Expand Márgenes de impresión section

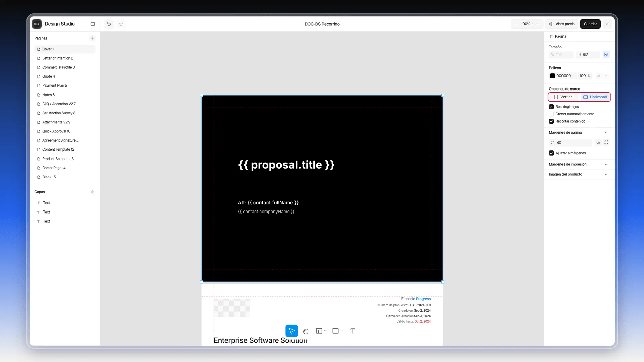[606, 164]
